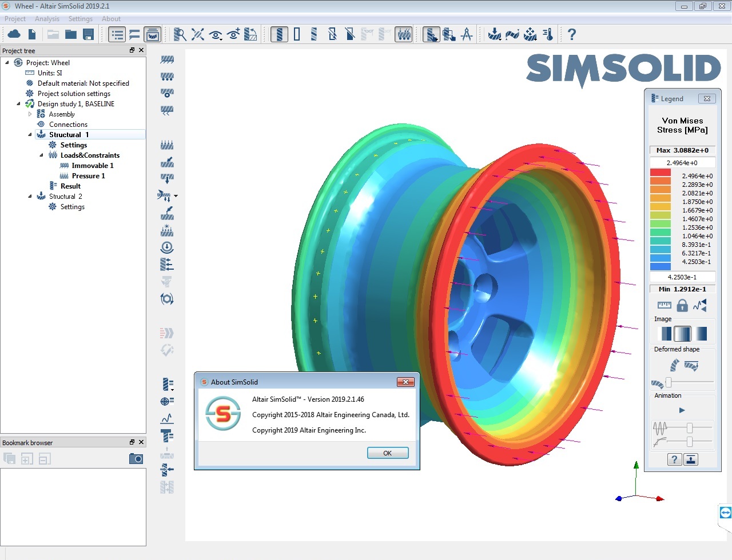Create a new project with the blank page icon
This screenshot has height=560, width=732.
tap(32, 35)
